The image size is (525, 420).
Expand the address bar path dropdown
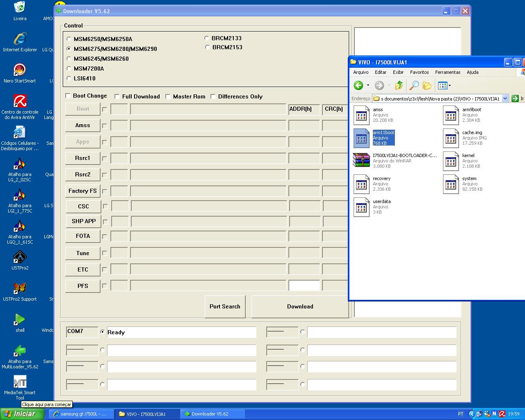(x=505, y=98)
